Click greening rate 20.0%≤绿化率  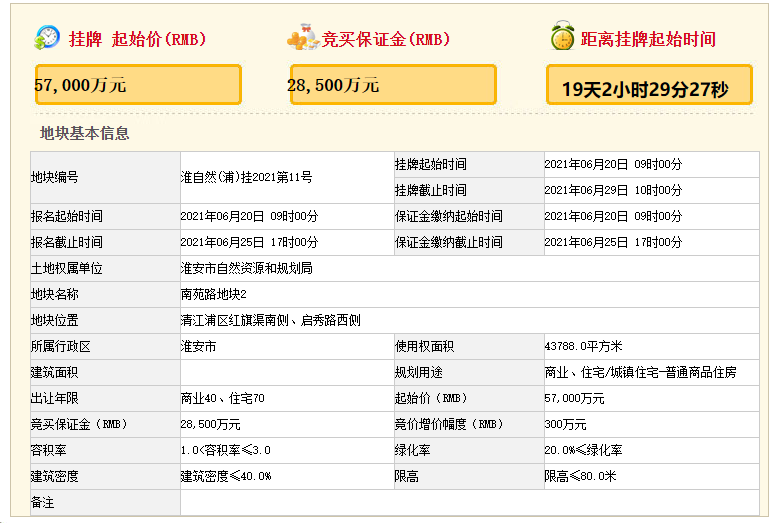click(x=584, y=450)
